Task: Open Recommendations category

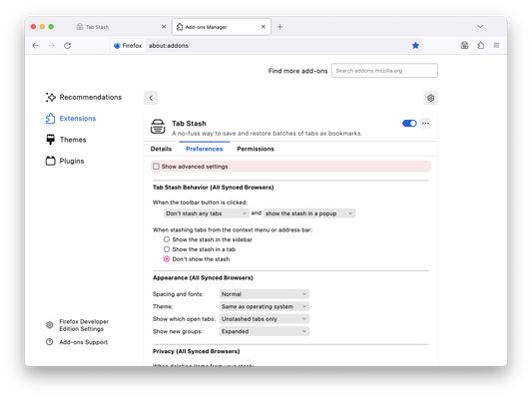Action: click(x=84, y=97)
